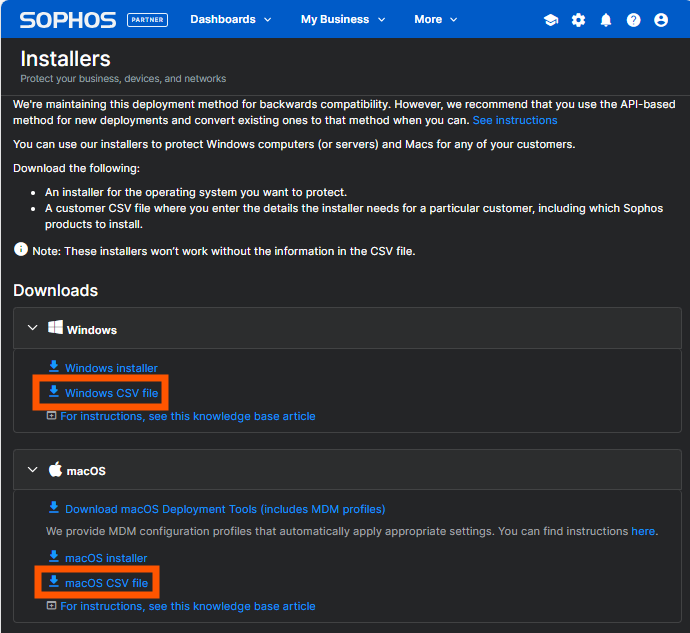Download the macOS installer
Screen dimensions: 690x633
(x=106, y=558)
